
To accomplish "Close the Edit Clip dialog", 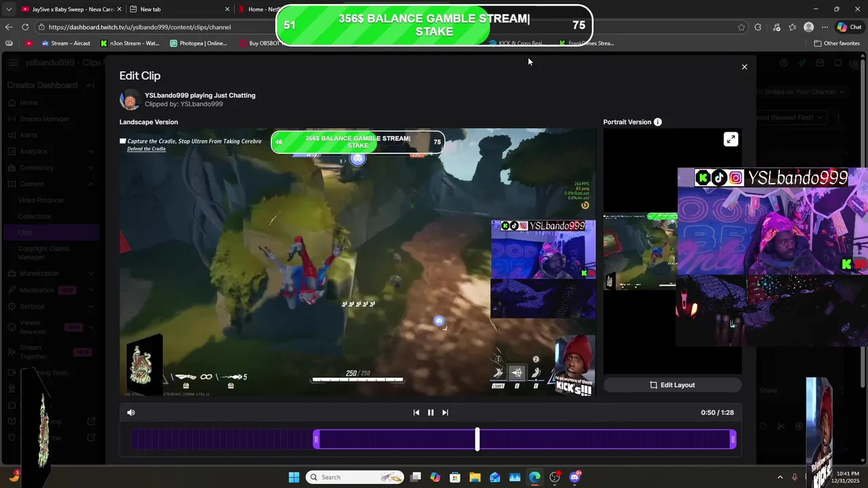I will click(744, 67).
